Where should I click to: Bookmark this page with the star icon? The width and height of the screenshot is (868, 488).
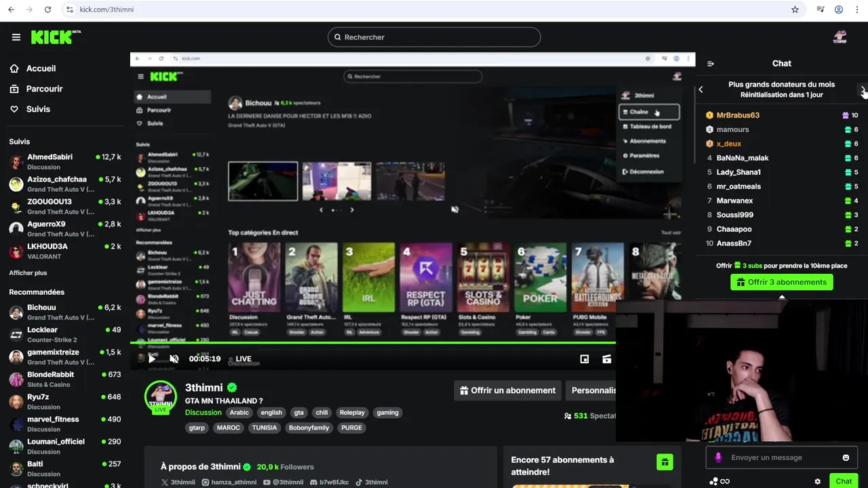pyautogui.click(x=795, y=9)
